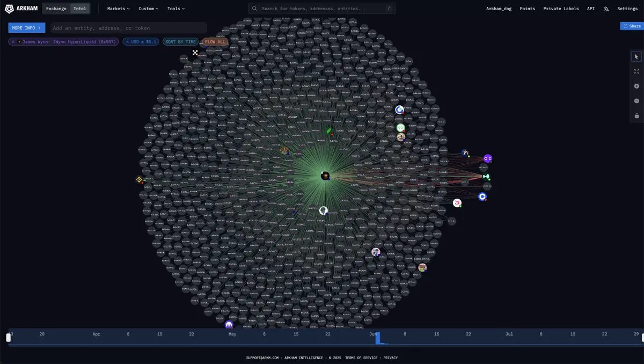This screenshot has height=364, width=644.
Task: Switch to Intel mode
Action: [79, 9]
